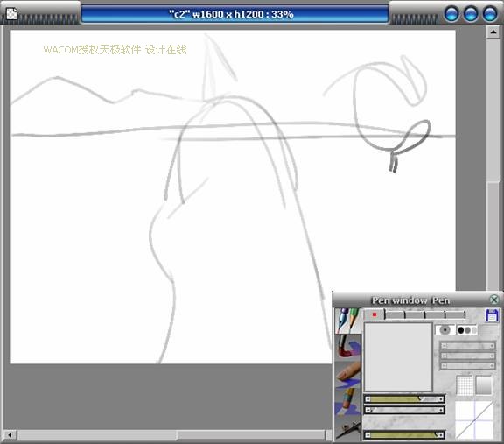Decrease bottom yellow slider with minus button
Viewport: 504px width, 444px height.
[368, 435]
